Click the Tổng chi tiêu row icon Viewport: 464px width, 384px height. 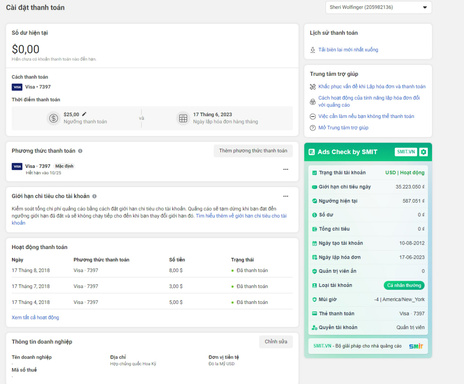[314, 229]
